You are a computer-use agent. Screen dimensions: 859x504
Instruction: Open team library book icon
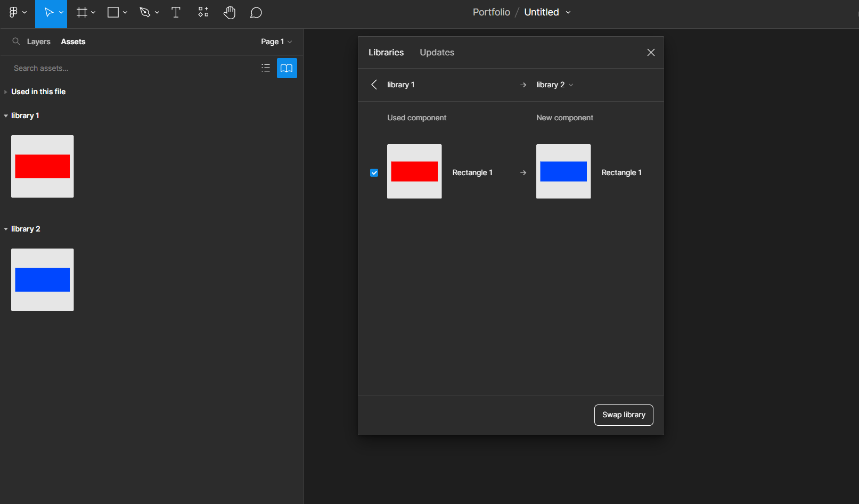click(287, 68)
